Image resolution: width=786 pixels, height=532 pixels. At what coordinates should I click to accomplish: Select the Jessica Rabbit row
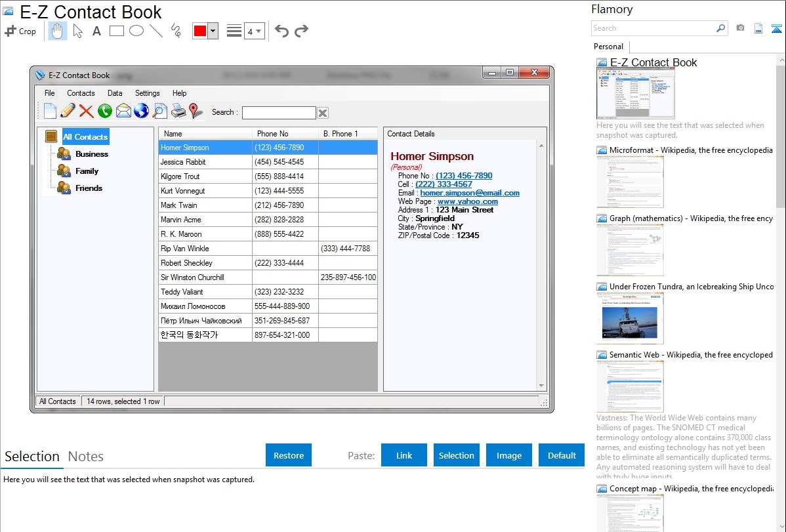[x=268, y=162]
